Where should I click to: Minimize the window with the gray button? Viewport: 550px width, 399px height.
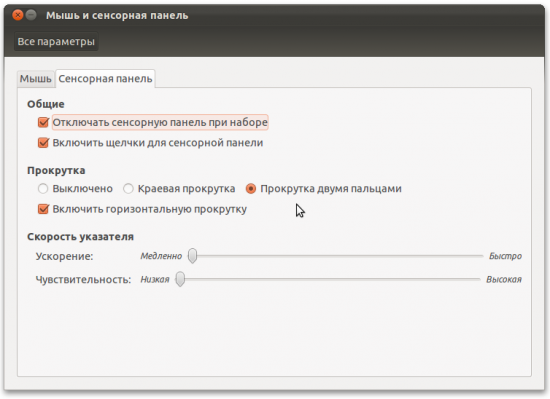click(x=31, y=15)
